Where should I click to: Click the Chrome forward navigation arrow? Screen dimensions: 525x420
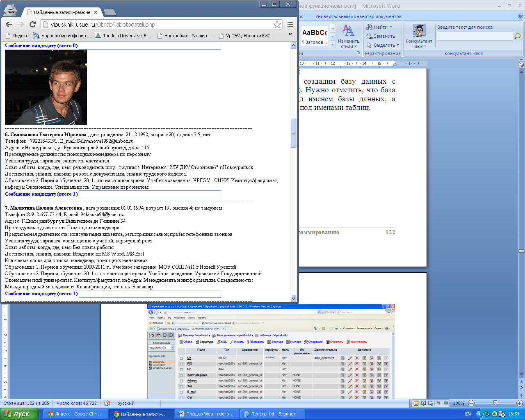(x=21, y=25)
